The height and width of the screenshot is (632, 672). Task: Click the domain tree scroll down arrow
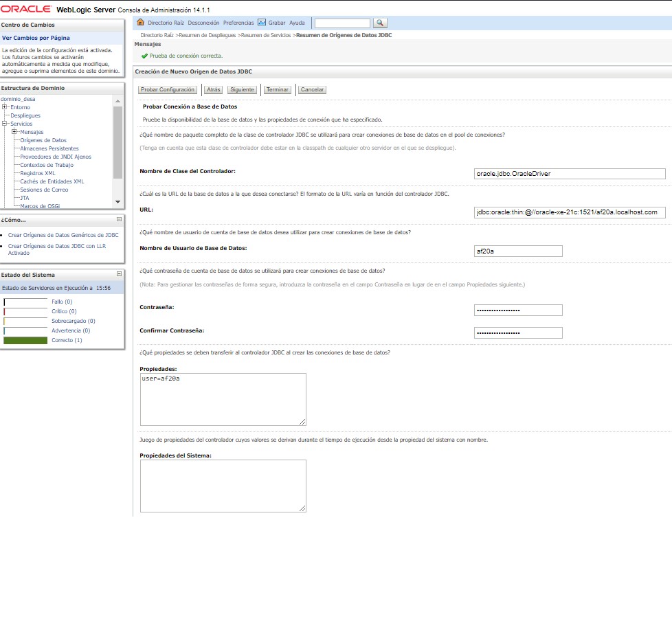117,202
